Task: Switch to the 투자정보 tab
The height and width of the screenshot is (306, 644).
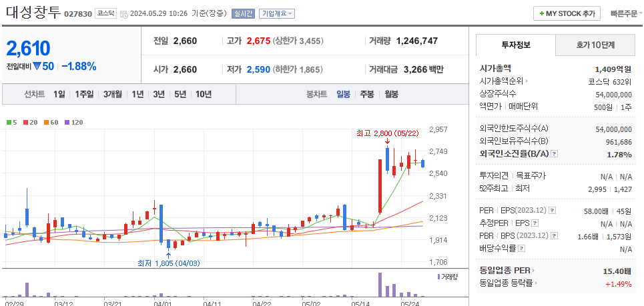Action: 516,45
